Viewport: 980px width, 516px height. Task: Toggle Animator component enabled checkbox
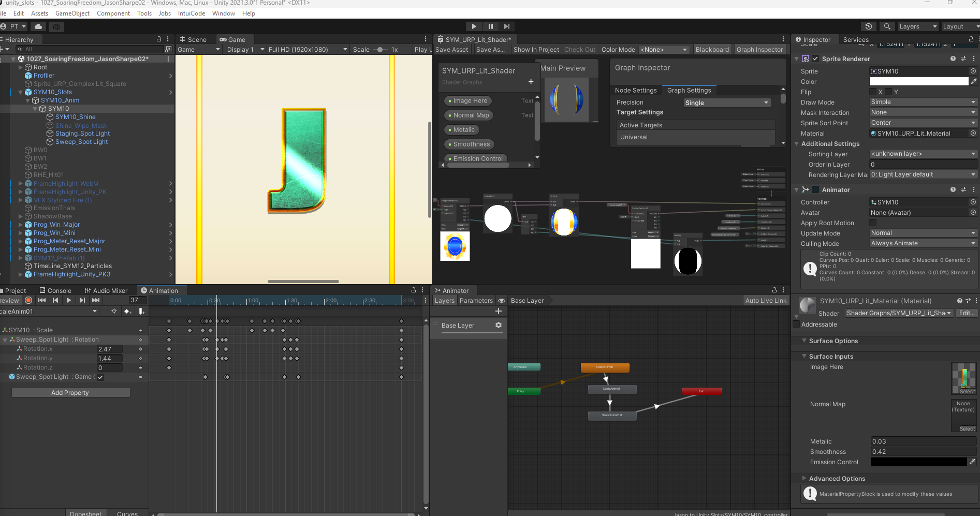point(815,189)
